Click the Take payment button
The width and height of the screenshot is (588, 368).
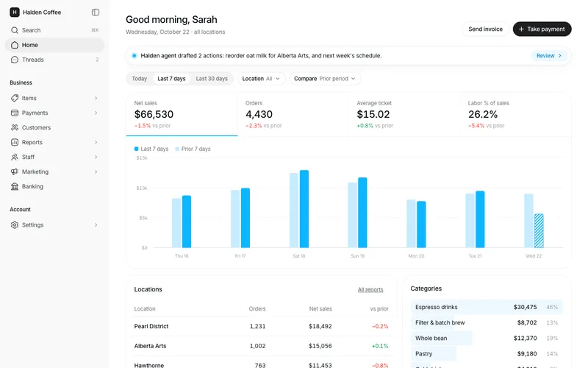tap(542, 29)
